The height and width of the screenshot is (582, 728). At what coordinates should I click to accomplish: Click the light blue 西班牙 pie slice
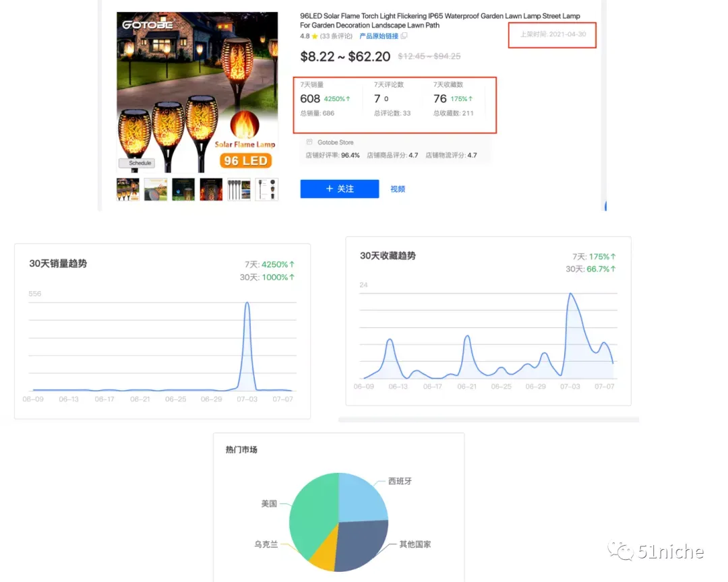pyautogui.click(x=362, y=496)
